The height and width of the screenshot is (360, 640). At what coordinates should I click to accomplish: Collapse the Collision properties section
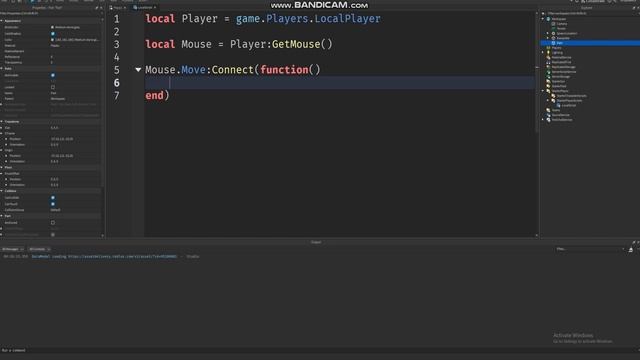(2, 191)
